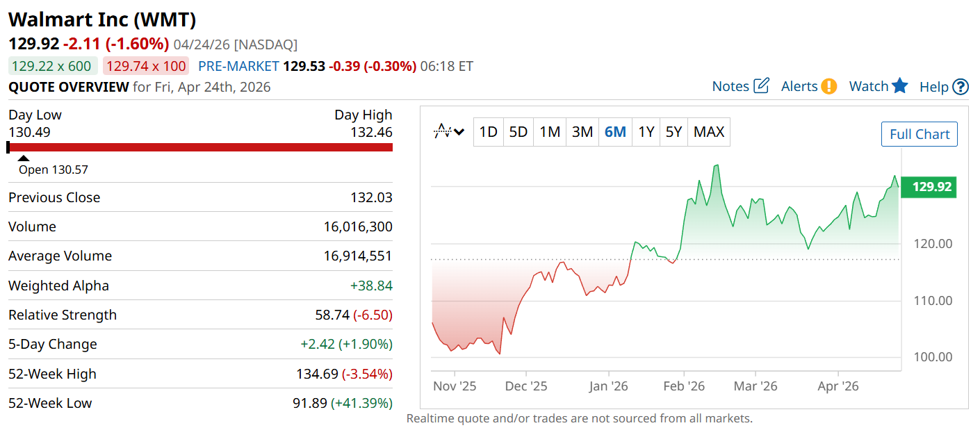Viewport: 980px width, 437px height.
Task: Select the MAX chart range
Action: (x=709, y=132)
